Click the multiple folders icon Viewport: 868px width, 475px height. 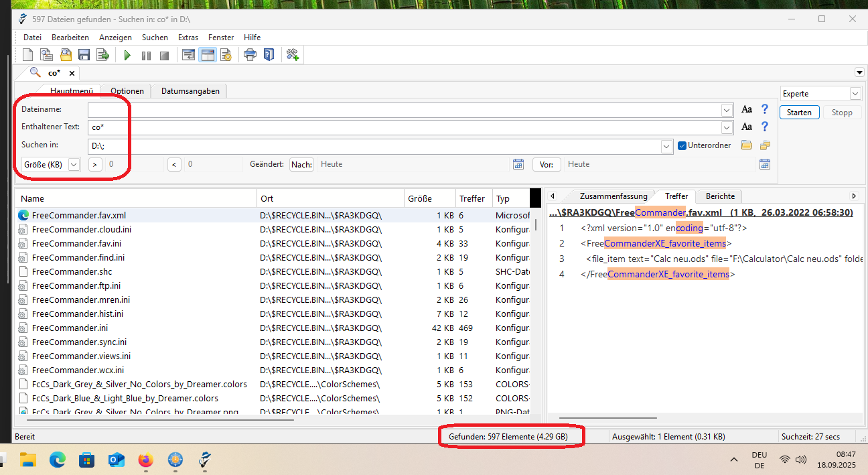(x=765, y=145)
